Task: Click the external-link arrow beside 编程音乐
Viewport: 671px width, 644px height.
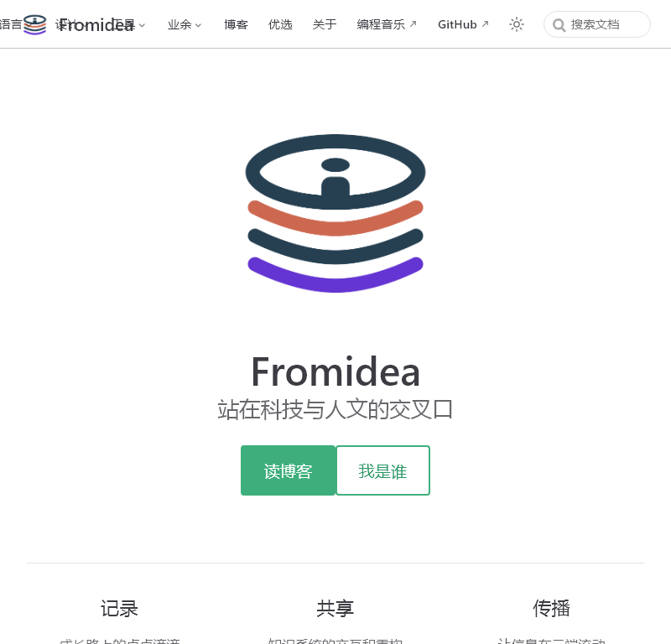Action: pyautogui.click(x=413, y=24)
